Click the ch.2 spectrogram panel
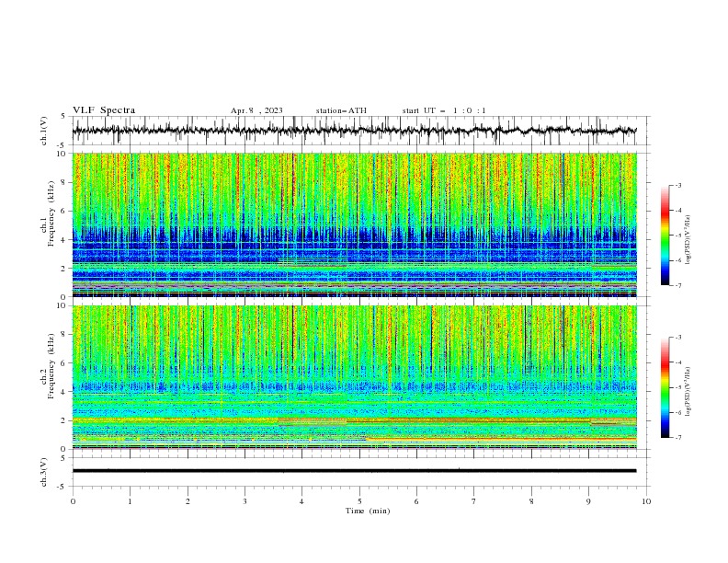Screen dimensions: 728x563 [x=354, y=377]
